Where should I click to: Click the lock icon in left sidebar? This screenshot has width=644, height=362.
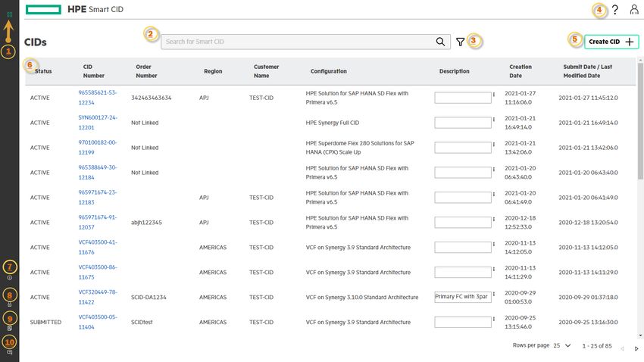click(x=9, y=304)
